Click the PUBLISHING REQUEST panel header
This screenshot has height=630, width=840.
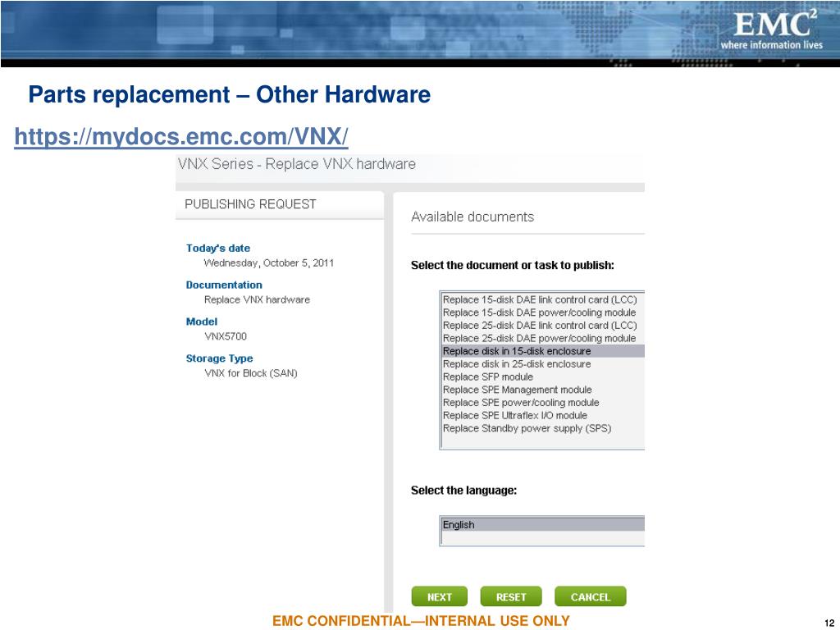280,204
